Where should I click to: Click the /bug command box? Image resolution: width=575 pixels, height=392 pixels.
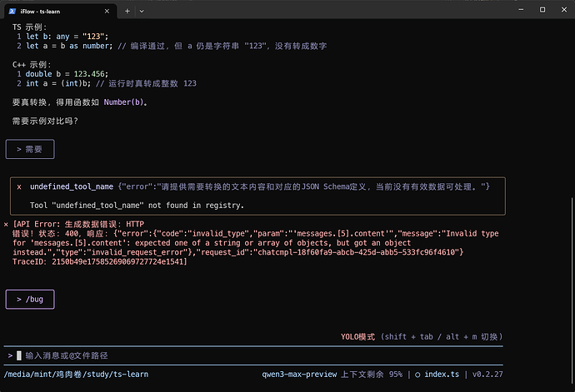(x=30, y=298)
